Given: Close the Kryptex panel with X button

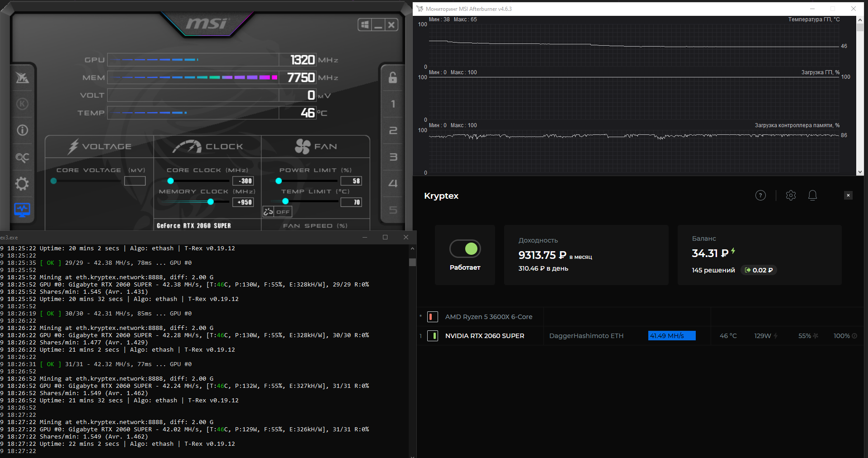Looking at the screenshot, I should tap(848, 196).
